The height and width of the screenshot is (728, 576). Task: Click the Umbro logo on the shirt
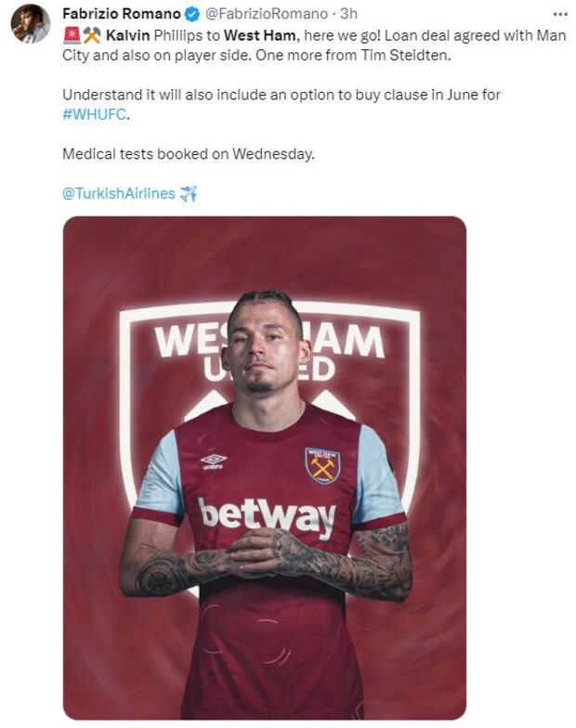[214, 461]
